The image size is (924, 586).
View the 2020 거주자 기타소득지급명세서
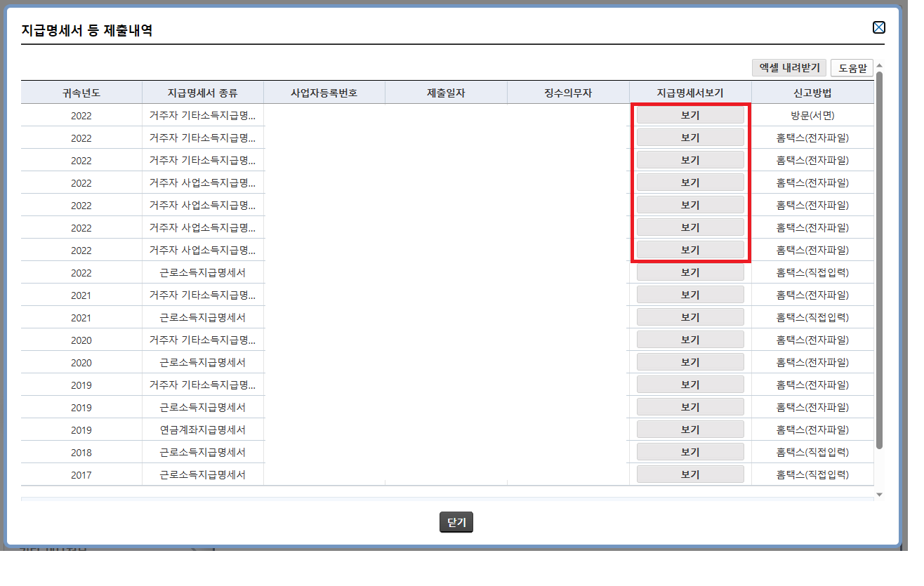coord(690,339)
